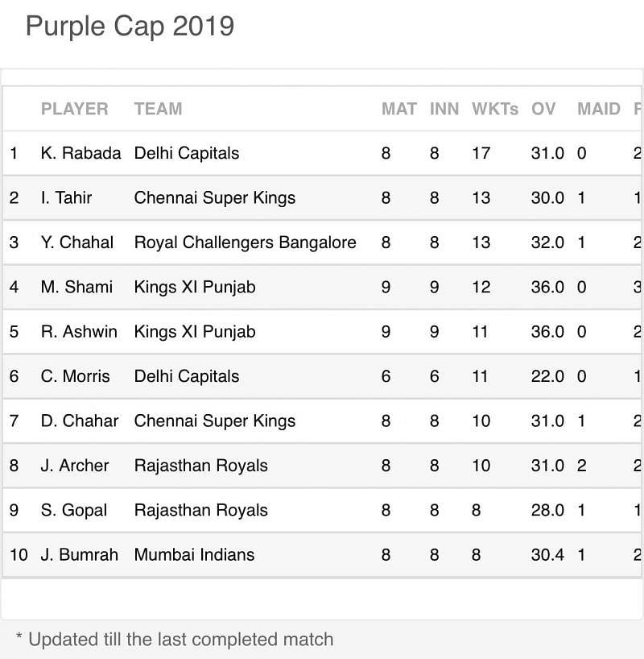
Task: Select S. Gopal in the table
Action: coord(74,510)
